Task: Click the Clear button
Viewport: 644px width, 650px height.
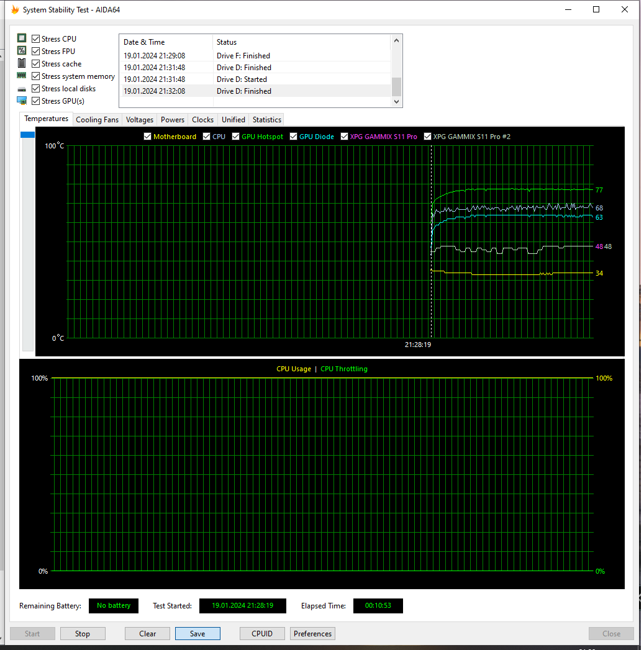Action: [147, 634]
